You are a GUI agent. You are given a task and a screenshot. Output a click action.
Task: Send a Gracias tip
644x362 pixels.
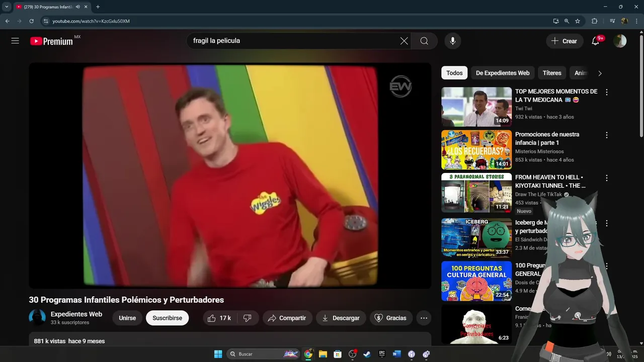point(391,318)
